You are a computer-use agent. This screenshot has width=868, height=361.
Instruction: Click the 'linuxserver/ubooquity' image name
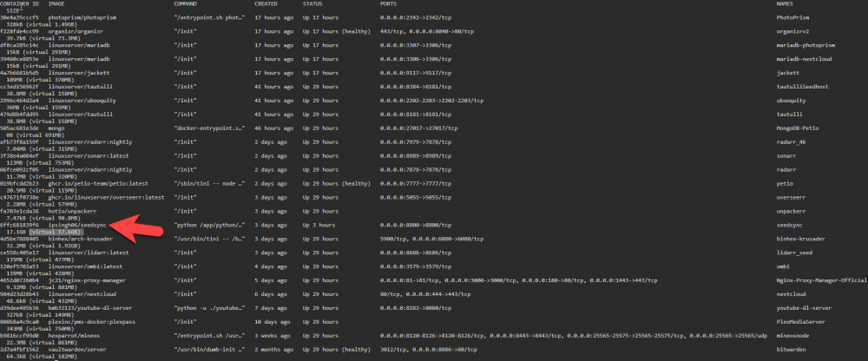[82, 101]
